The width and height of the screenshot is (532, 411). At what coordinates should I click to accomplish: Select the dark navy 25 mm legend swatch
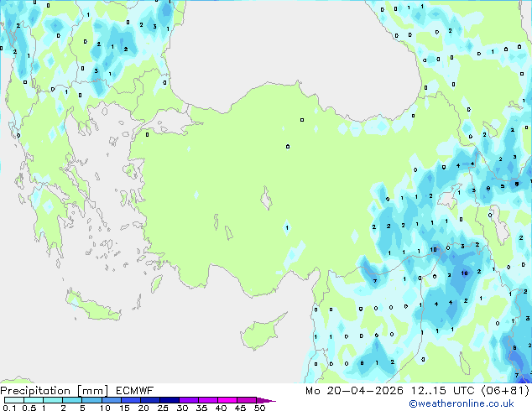point(169,400)
